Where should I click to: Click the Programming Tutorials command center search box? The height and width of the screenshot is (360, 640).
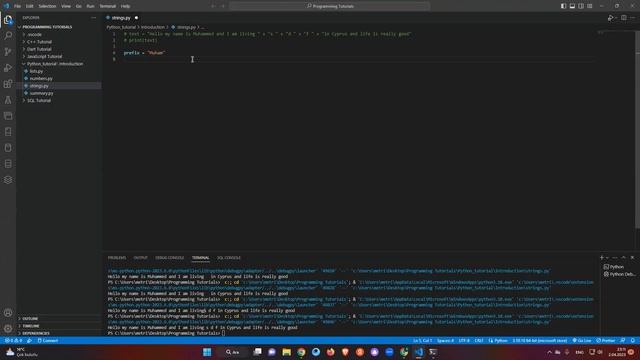click(x=329, y=6)
